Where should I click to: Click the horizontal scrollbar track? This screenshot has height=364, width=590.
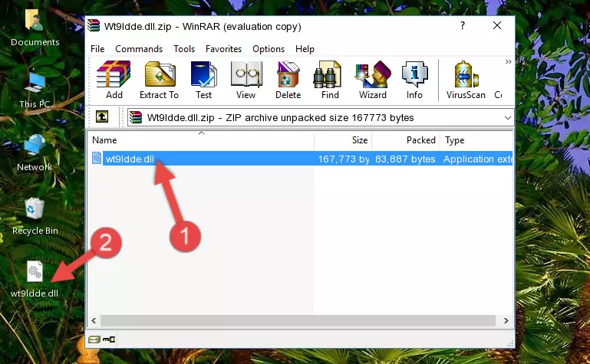[298, 321]
